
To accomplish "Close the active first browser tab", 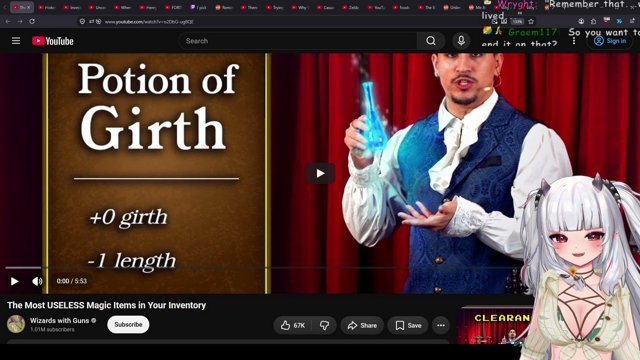I will (29, 7).
